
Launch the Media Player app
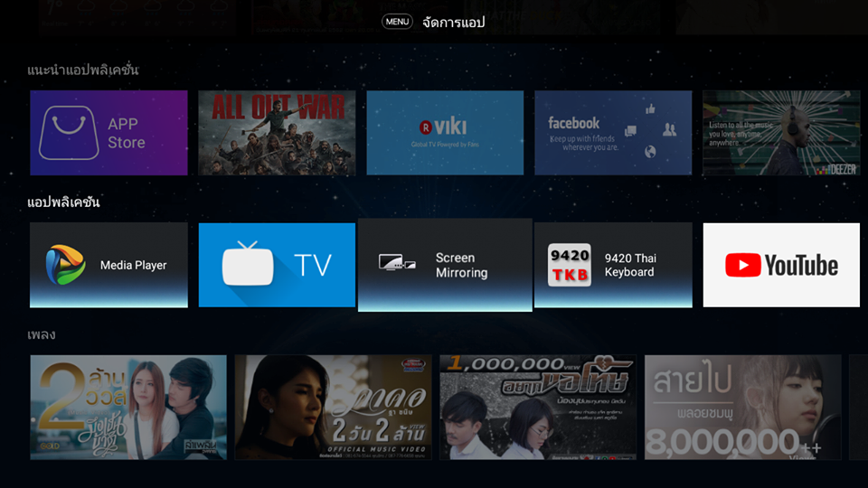point(108,265)
